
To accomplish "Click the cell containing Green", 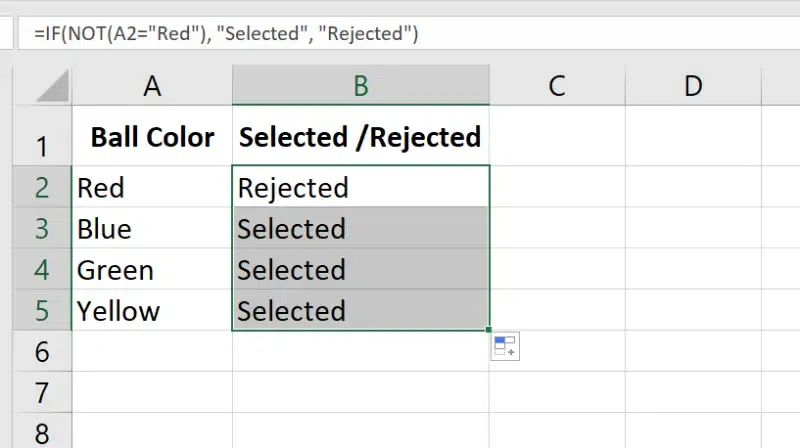I will click(152, 270).
